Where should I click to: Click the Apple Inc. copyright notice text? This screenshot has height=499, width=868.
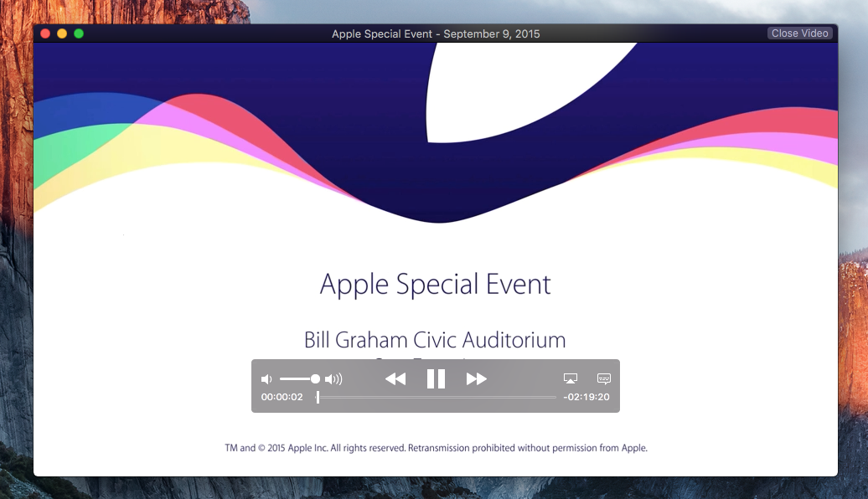(x=437, y=448)
